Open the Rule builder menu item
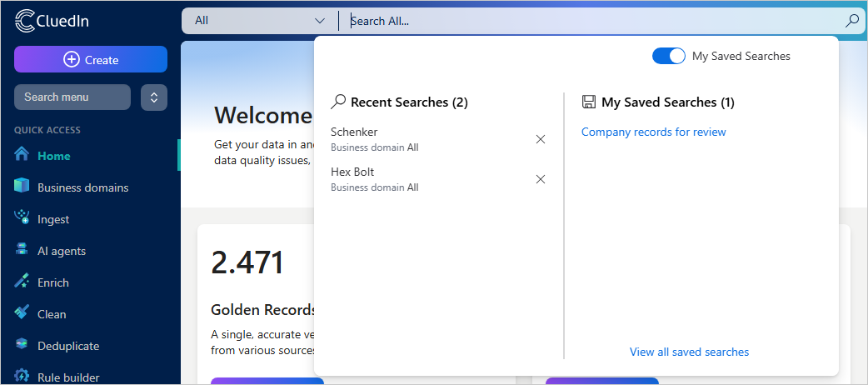Viewport: 868px width, 385px height. [x=90, y=377]
